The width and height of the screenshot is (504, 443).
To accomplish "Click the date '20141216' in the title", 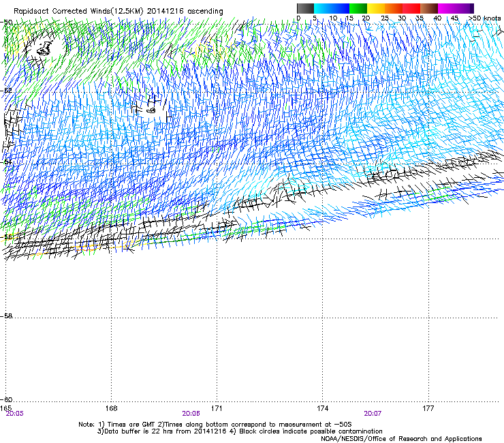I will pyautogui.click(x=166, y=11).
